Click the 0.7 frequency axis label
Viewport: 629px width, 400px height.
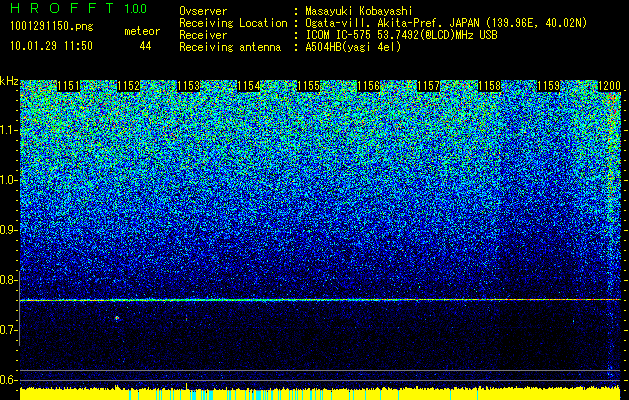click(8, 330)
